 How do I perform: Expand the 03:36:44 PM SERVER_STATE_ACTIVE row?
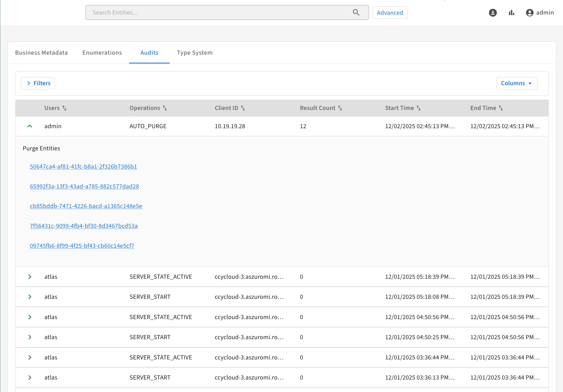click(x=30, y=357)
